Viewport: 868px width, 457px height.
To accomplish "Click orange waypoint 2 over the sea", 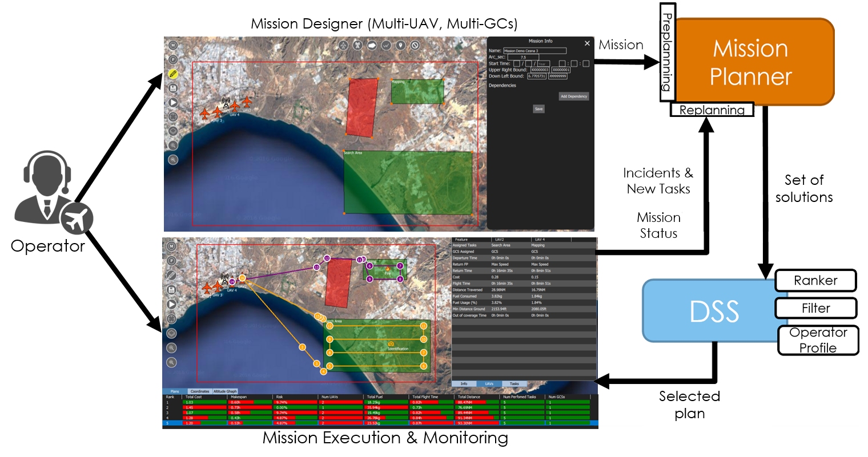I will pos(302,347).
